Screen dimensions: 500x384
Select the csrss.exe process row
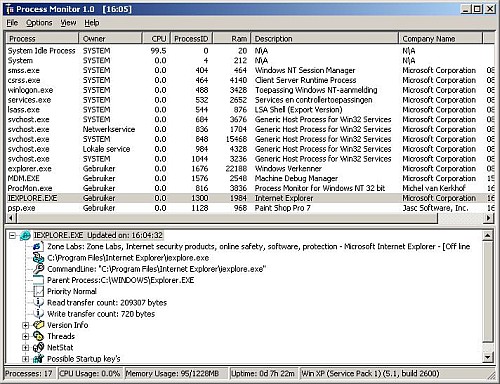click(250, 80)
